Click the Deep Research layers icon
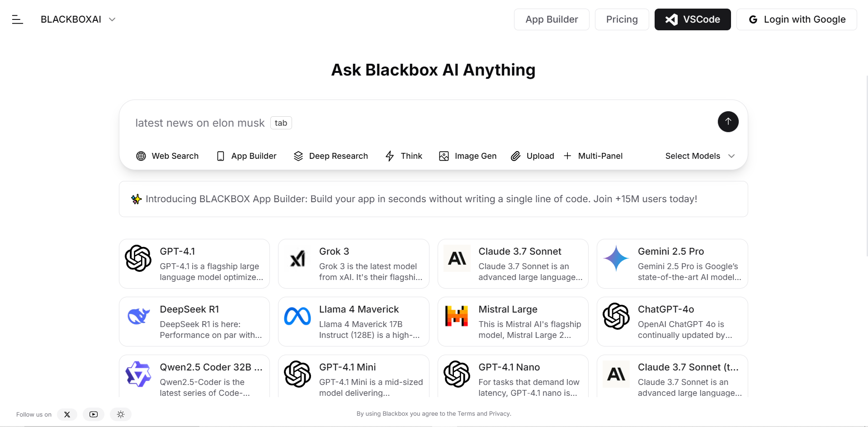The width and height of the screenshot is (868, 427). (x=298, y=156)
